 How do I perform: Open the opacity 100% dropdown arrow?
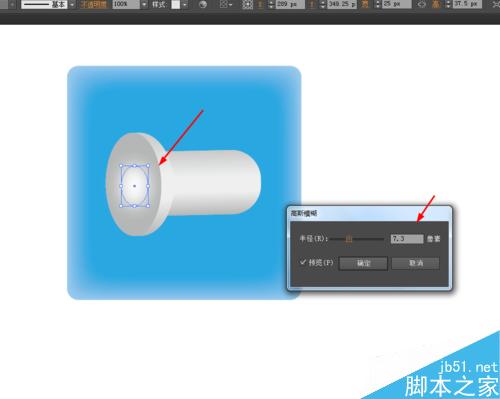tap(144, 5)
